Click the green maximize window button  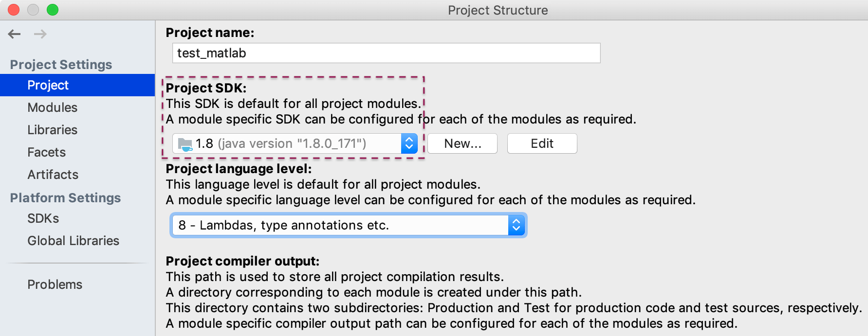coord(53,10)
